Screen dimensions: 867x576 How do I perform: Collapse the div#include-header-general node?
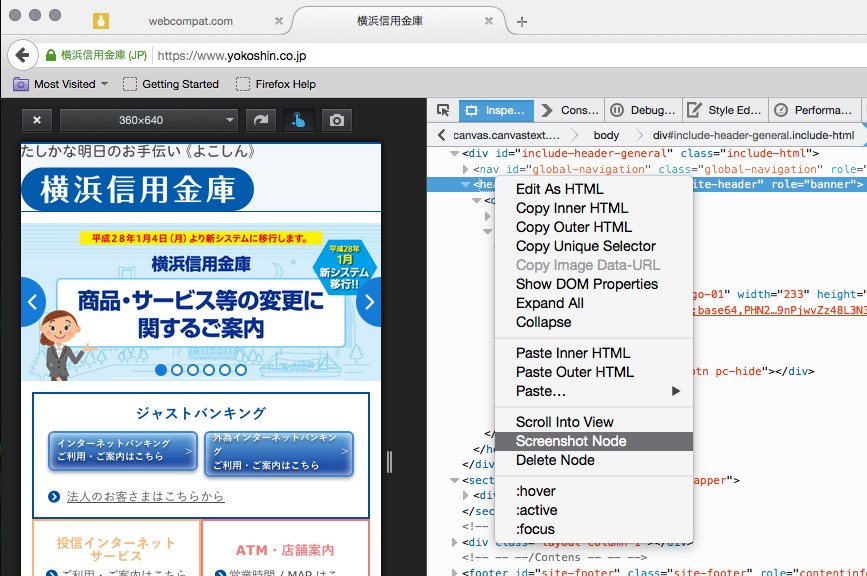(455, 153)
